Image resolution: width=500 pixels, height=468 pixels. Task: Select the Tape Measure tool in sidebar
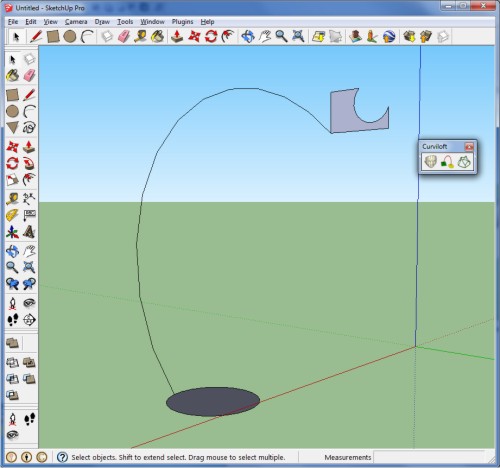coord(13,199)
